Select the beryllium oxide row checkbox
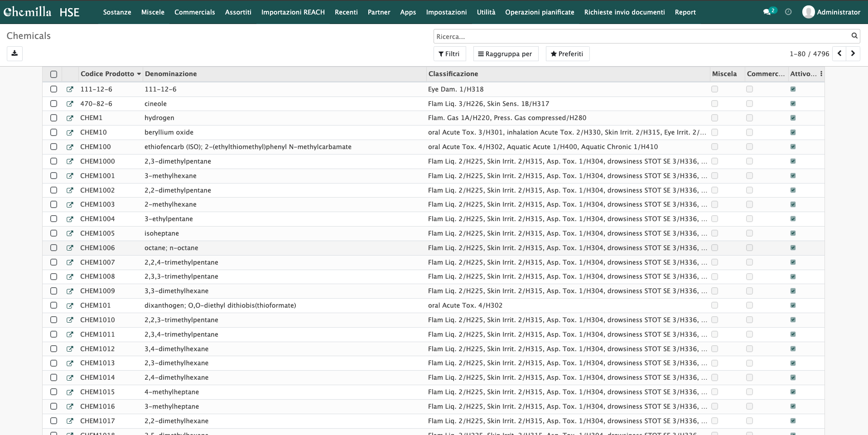The height and width of the screenshot is (435, 868). pyautogui.click(x=53, y=132)
